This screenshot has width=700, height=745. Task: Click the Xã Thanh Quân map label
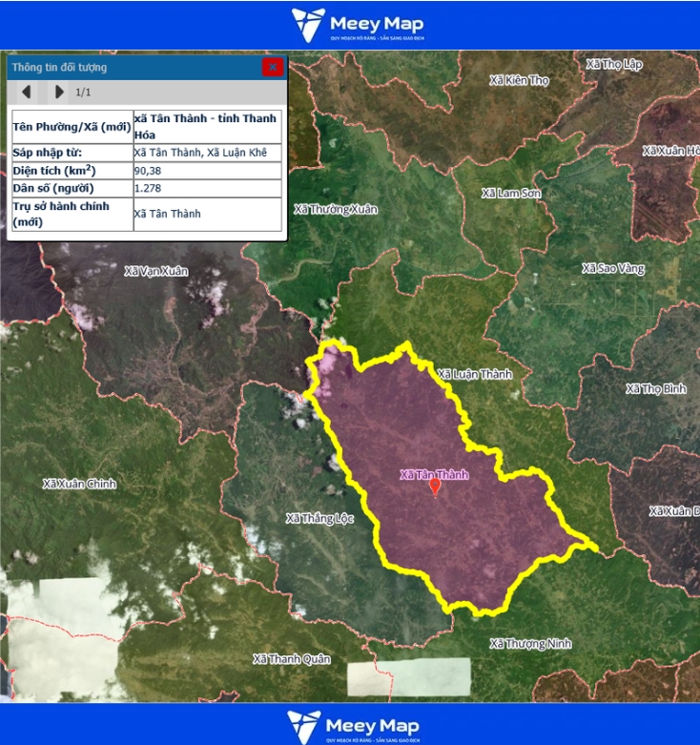(292, 658)
